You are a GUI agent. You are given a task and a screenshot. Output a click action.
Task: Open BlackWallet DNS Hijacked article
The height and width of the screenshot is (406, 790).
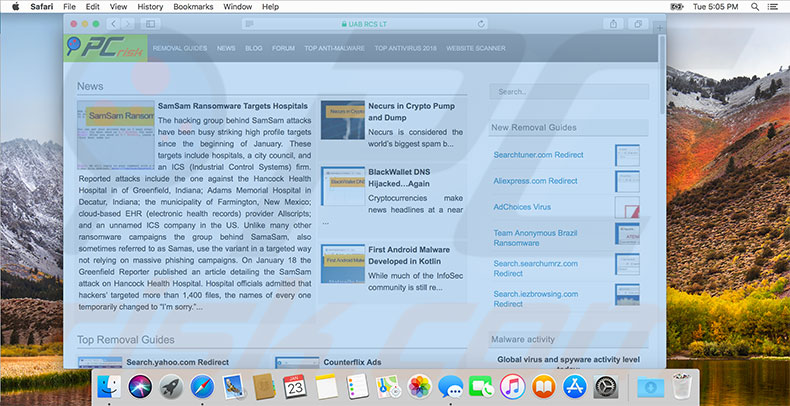tap(399, 178)
